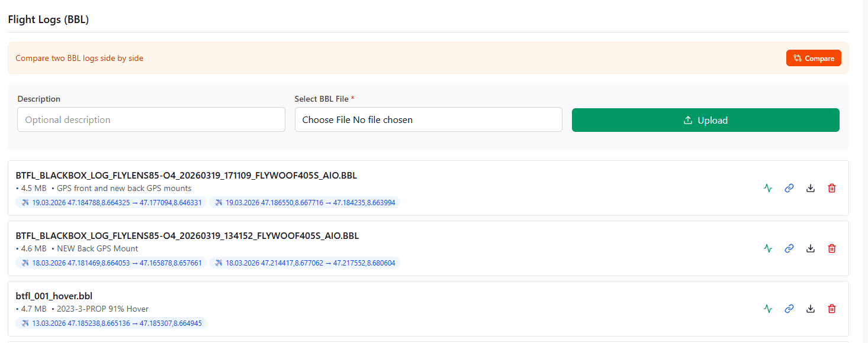
Task: Delete the 134152 NEW Back GPS Mount log
Action: click(x=832, y=248)
